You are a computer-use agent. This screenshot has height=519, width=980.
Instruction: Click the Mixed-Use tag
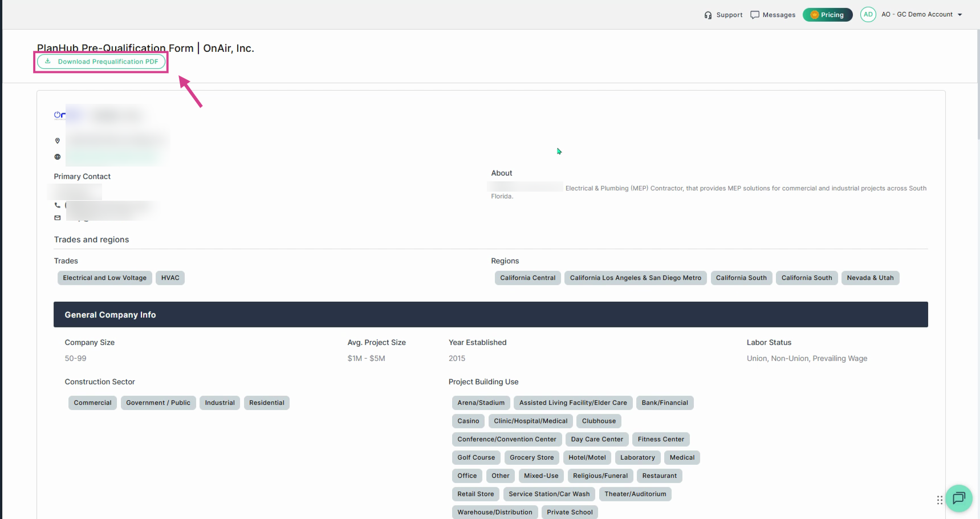point(541,476)
